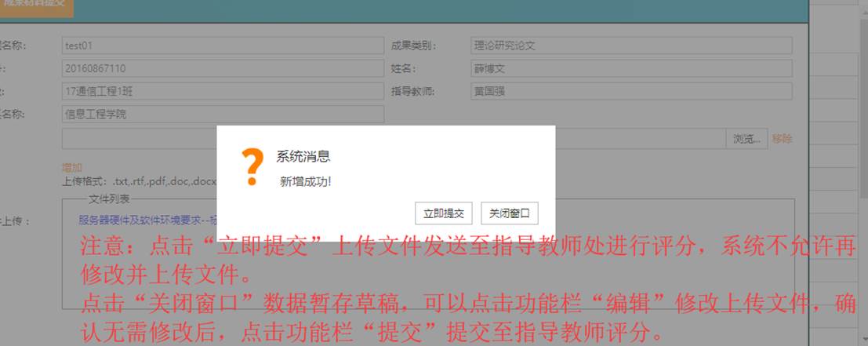The height and width of the screenshot is (346, 868).
Task: Focus the 信息工程学院 field
Action: 223,115
